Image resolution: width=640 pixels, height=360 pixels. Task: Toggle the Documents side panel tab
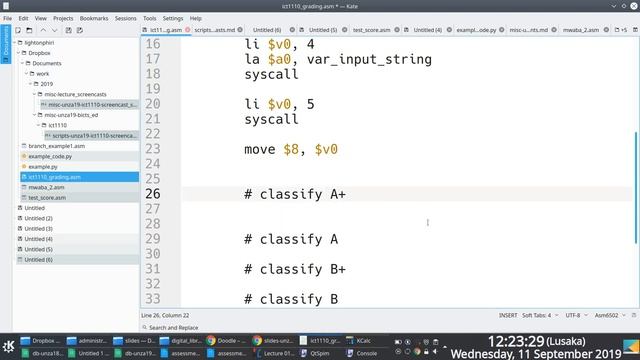6,44
